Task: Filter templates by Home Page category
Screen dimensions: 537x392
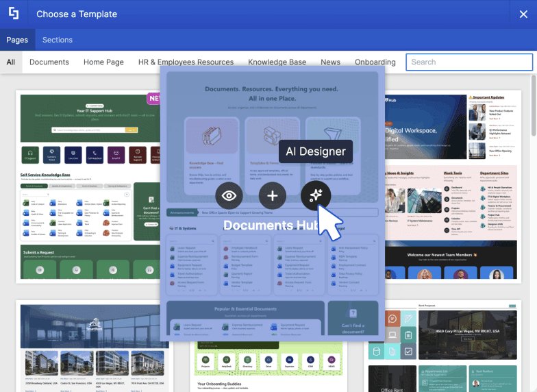Action: pyautogui.click(x=103, y=62)
